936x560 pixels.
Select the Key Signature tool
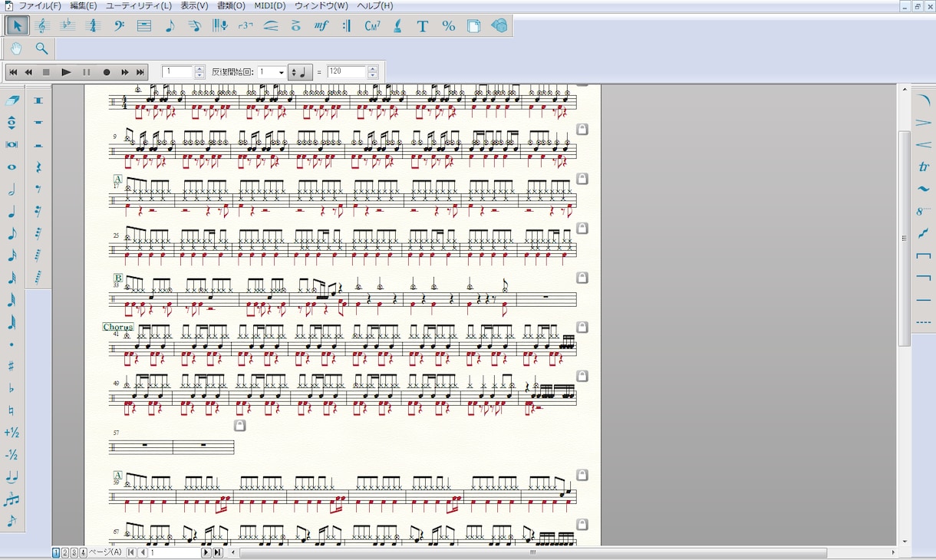pyautogui.click(x=68, y=25)
